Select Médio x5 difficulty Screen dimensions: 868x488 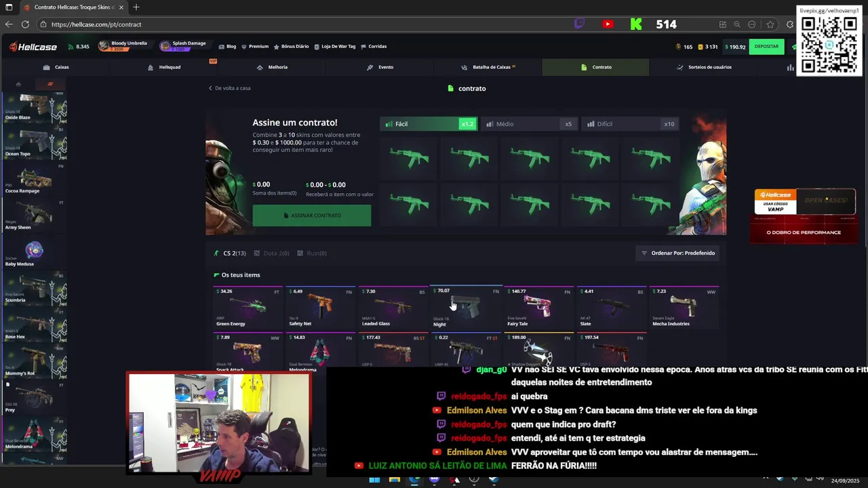[x=529, y=124]
